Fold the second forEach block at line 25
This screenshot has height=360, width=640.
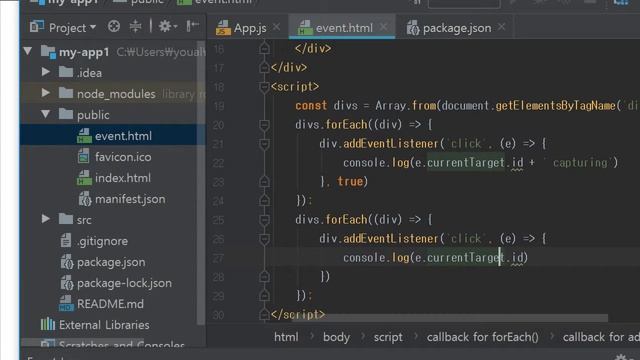coord(264,220)
